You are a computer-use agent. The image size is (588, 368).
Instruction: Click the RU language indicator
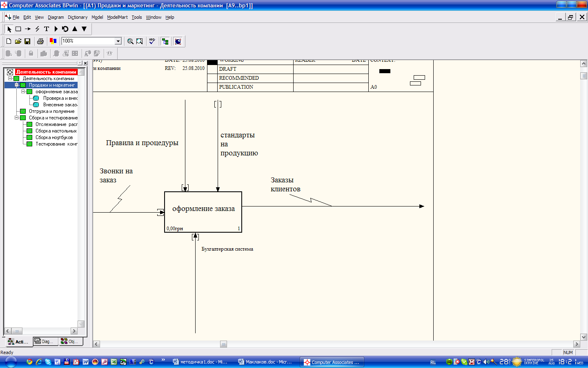coord(433,362)
